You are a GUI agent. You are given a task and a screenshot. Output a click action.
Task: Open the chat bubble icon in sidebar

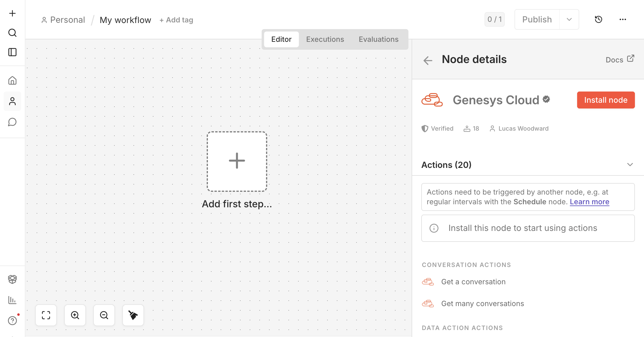(x=12, y=122)
